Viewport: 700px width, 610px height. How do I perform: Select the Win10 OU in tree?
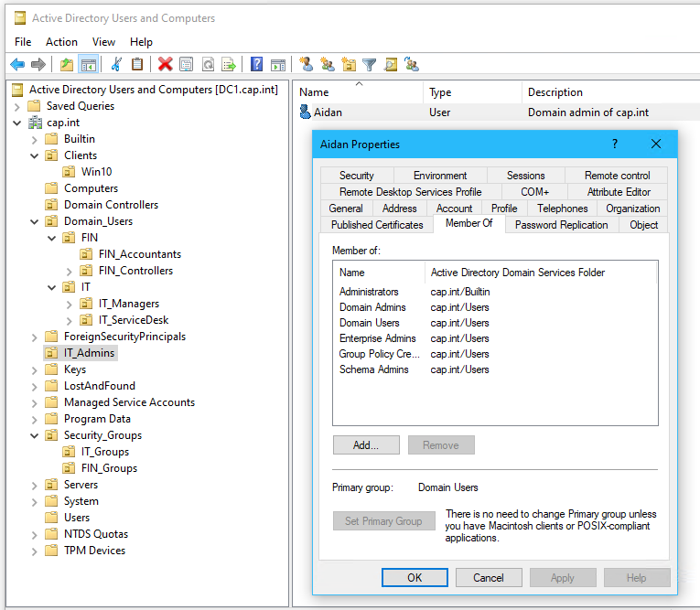pyautogui.click(x=96, y=172)
